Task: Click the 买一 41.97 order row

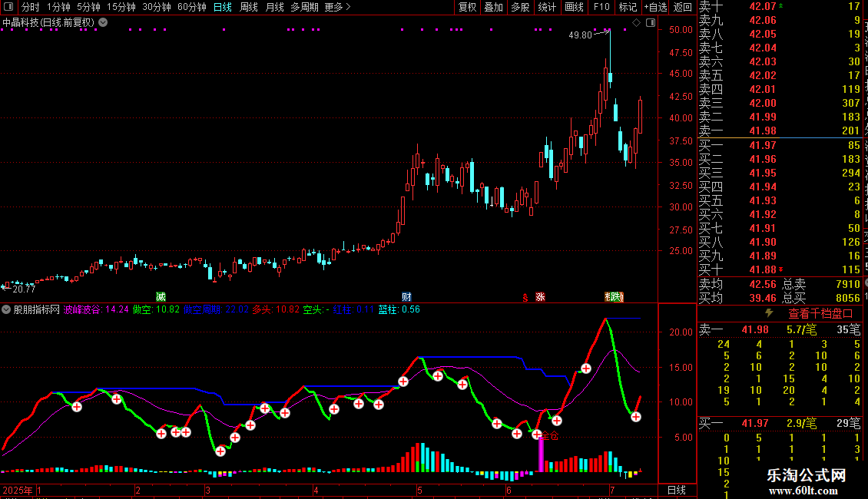Action: pos(780,145)
